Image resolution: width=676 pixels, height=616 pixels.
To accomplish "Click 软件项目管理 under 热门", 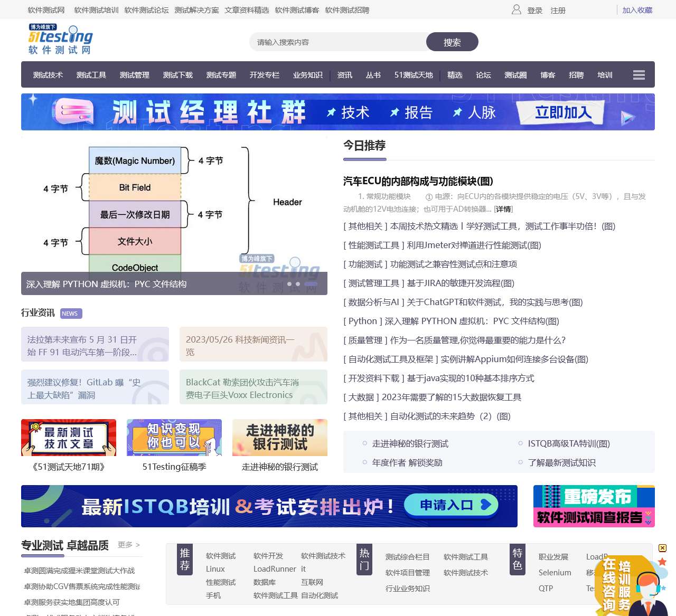I will [407, 573].
